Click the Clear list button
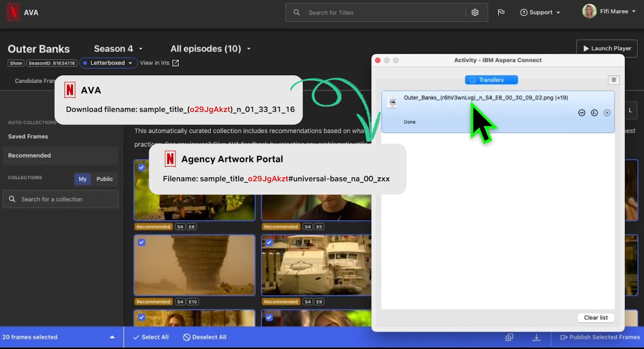The width and height of the screenshot is (644, 349). pos(596,318)
